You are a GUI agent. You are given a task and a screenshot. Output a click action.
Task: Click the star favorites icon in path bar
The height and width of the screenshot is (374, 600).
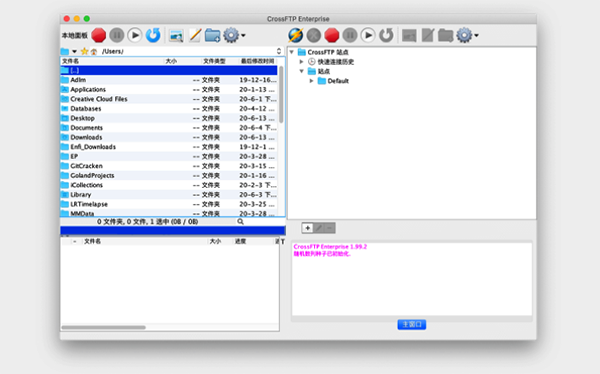(x=85, y=51)
